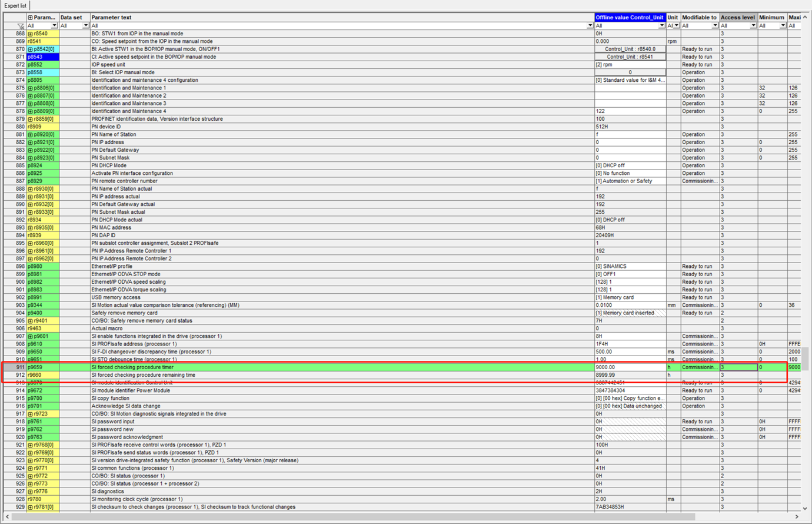Expand all via Param header plus icon

point(30,18)
